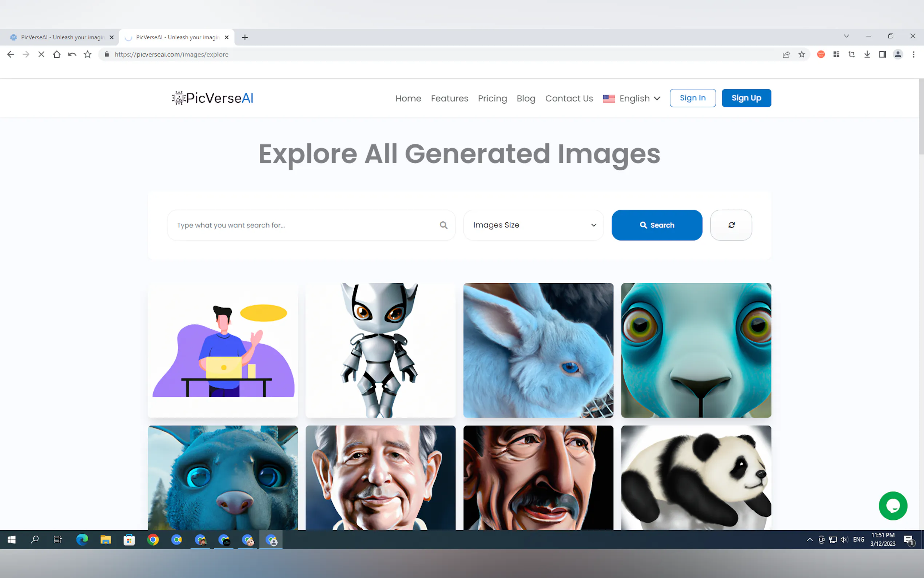Viewport: 924px width, 578px height.
Task: Open browser downloads icon
Action: [x=867, y=54]
